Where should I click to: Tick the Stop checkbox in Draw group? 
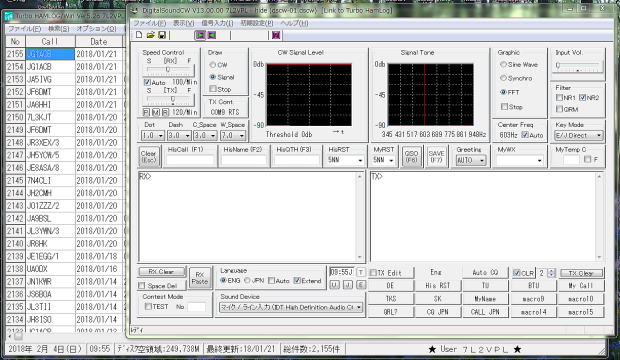point(213,89)
